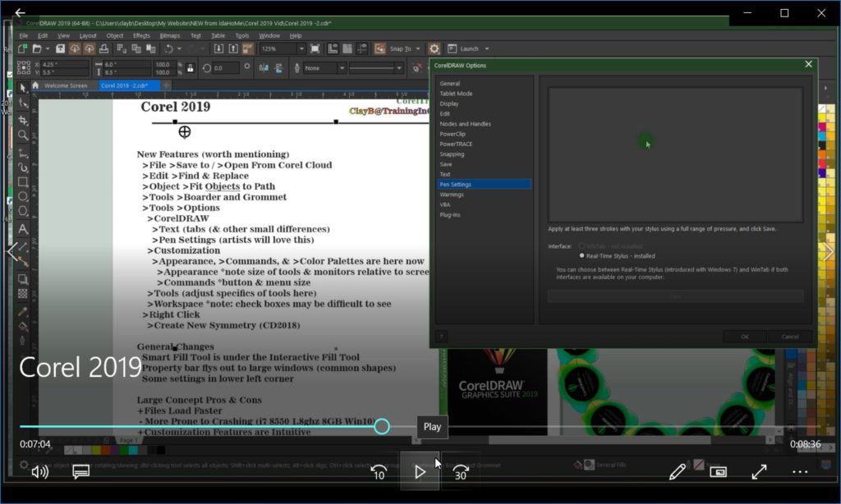
Task: Open the Effects menu
Action: click(x=141, y=35)
